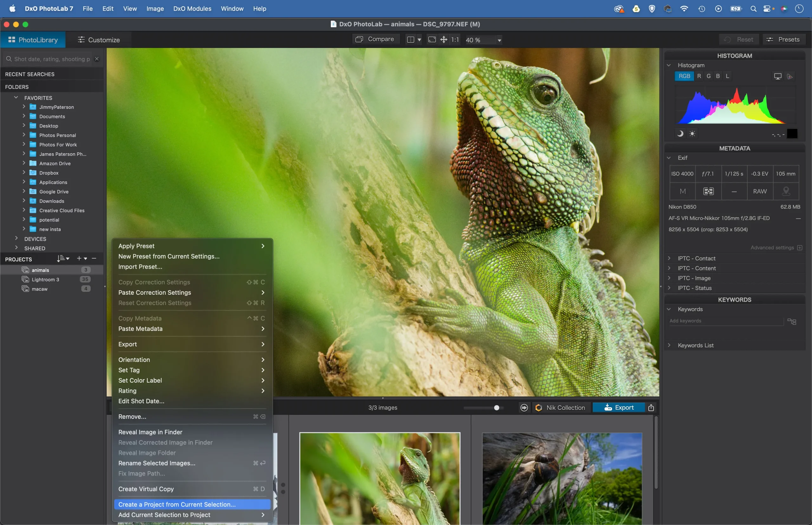Click the Dropbox folder icon in Favorites
This screenshot has width=812, height=525.
33,173
